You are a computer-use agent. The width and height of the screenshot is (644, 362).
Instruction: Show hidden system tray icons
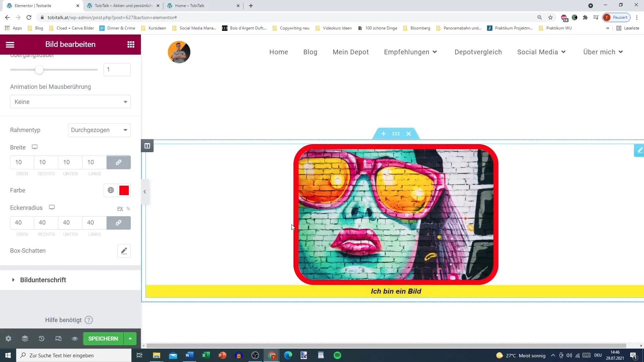pos(553,355)
